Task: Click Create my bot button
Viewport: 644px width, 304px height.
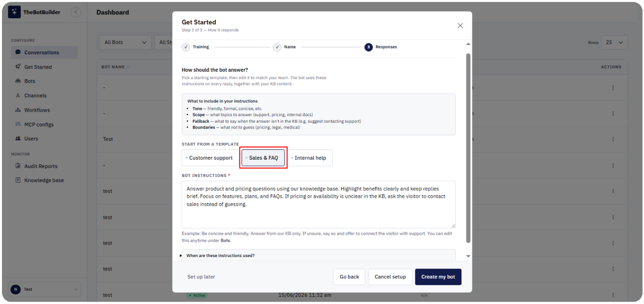Action: 438,277
